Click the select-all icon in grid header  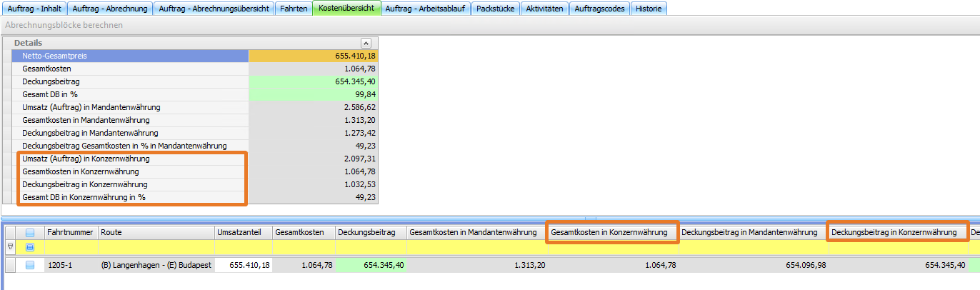[30, 232]
